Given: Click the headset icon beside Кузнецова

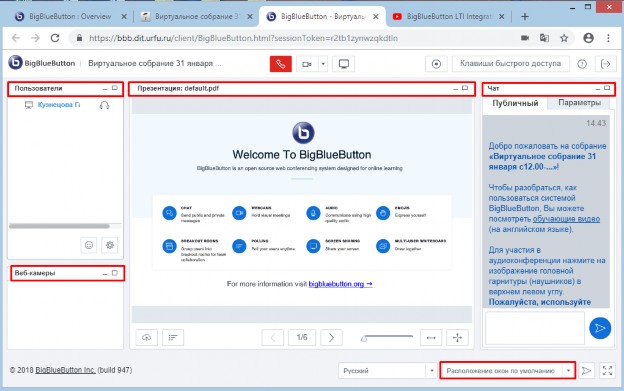Looking at the screenshot, I should point(104,105).
